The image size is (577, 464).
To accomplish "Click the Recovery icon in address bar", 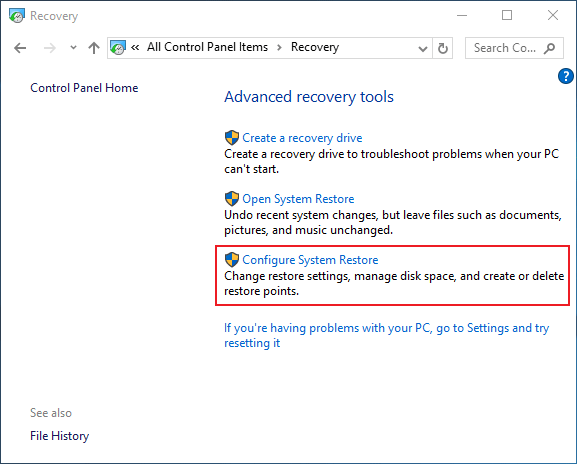I will 118,47.
